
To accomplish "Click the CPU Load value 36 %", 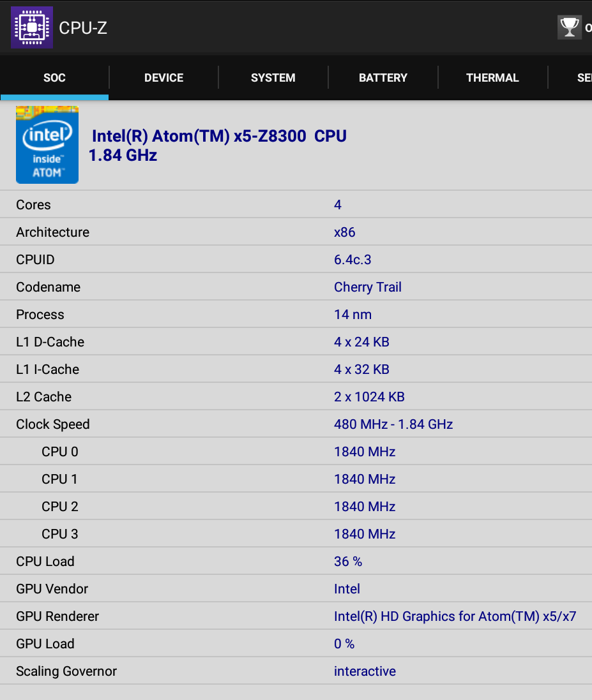I will point(348,562).
